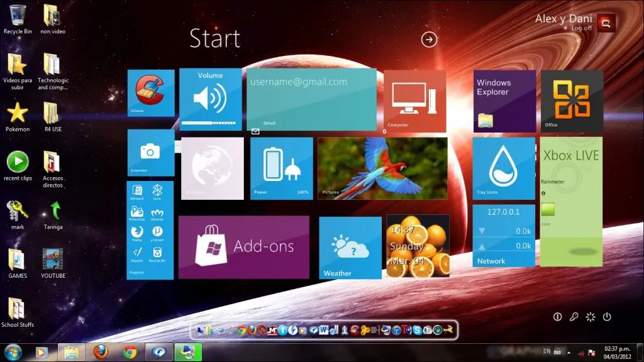Screen dimensions: 644x362
Task: Select the Taringa desktop icon
Action: pyautogui.click(x=53, y=215)
